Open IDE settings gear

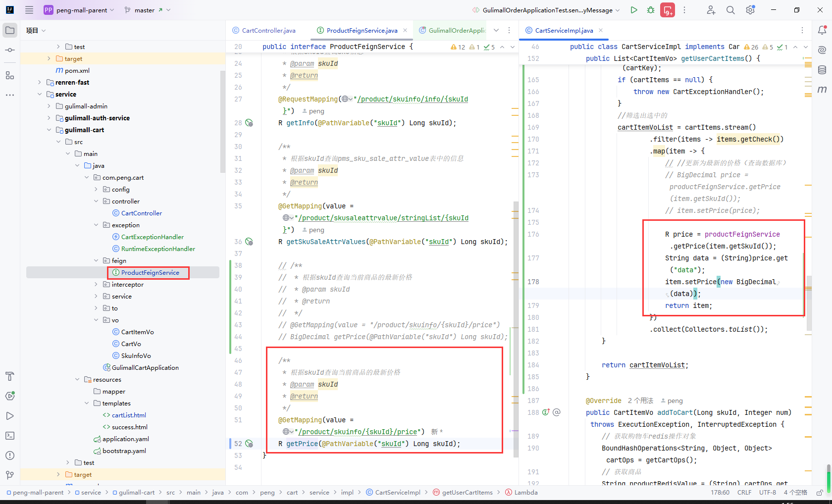(x=750, y=10)
